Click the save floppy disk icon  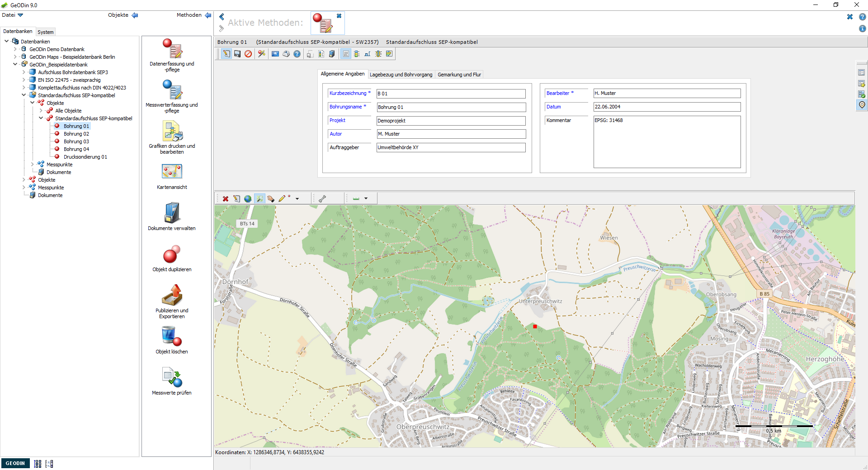(x=237, y=54)
